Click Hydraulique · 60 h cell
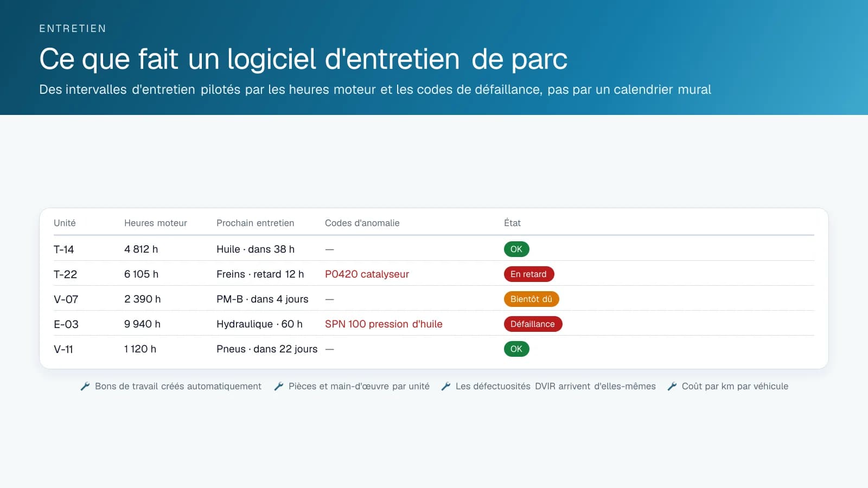 [260, 324]
